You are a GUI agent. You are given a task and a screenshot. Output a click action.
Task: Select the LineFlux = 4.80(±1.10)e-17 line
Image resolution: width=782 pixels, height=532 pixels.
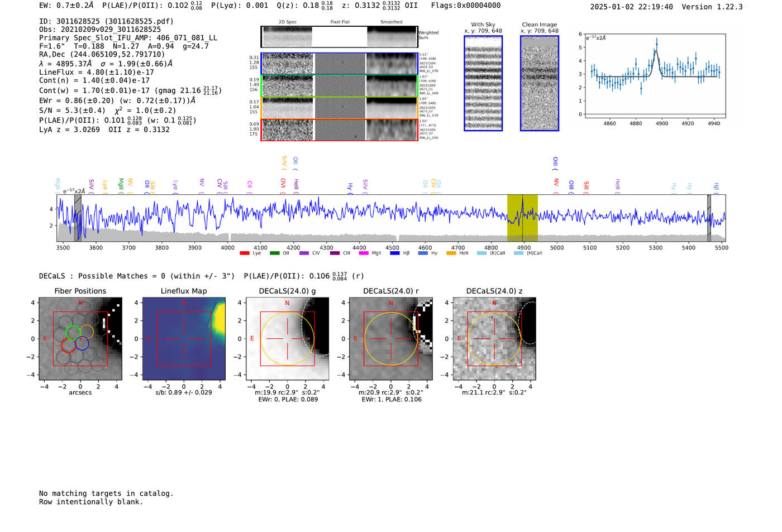97,72
